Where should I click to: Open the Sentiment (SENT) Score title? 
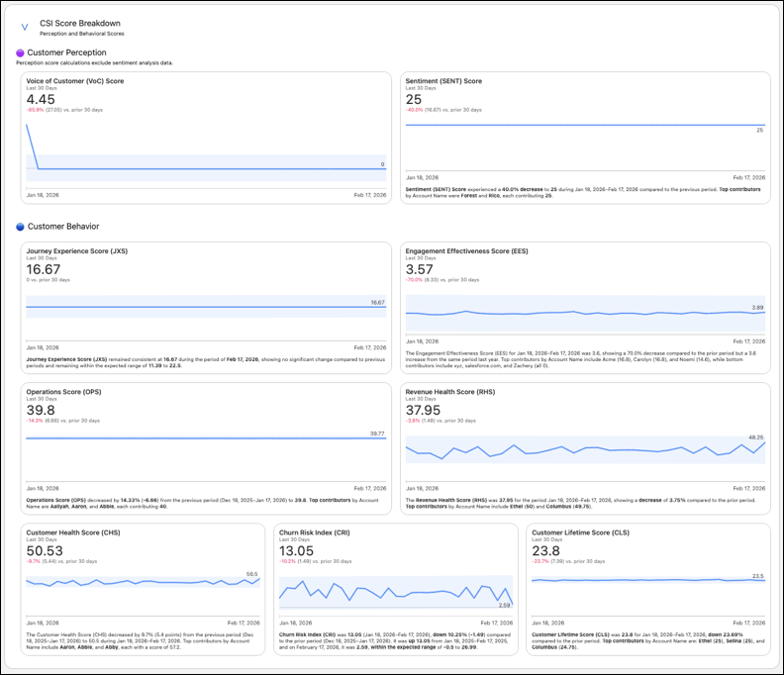tap(443, 81)
